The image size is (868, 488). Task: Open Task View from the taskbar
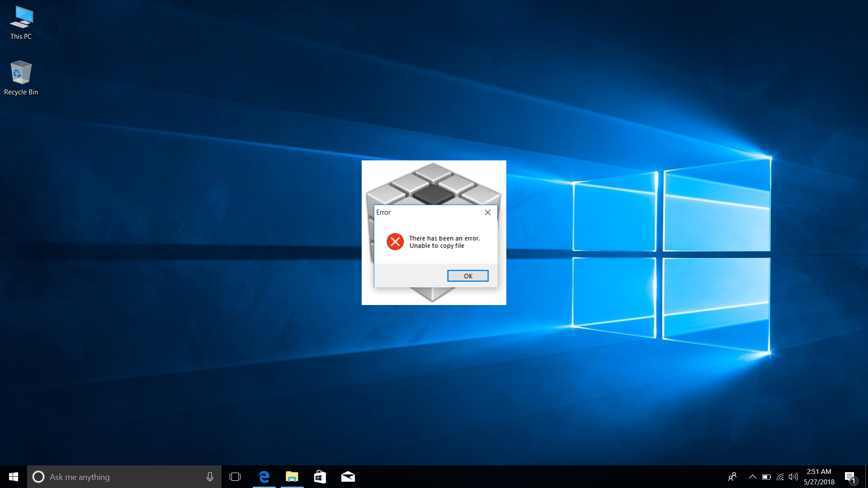pos(235,477)
